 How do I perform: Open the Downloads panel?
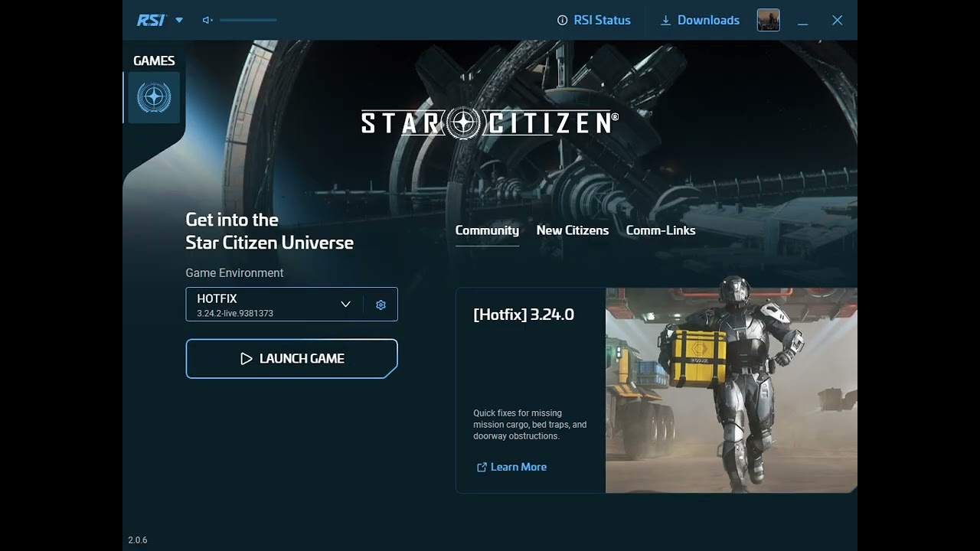[700, 20]
